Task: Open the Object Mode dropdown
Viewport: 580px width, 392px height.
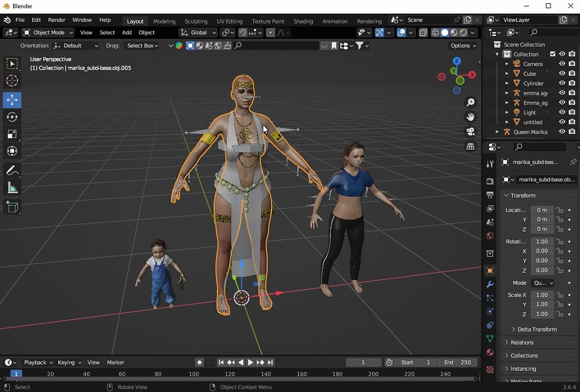Action: [x=48, y=33]
